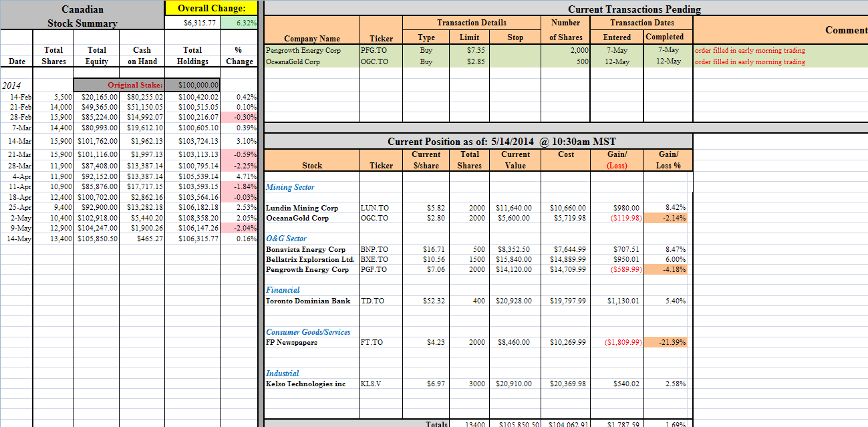Click the "Limit" column header
868x427 pixels.
click(470, 37)
